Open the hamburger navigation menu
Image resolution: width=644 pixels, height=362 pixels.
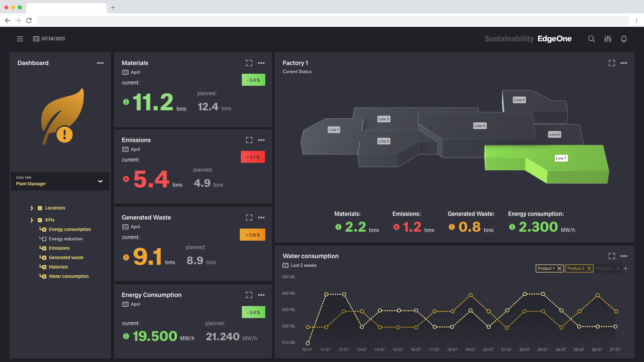click(20, 39)
